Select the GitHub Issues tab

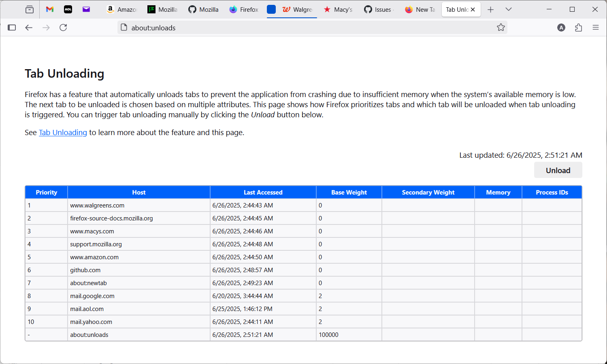378,9
